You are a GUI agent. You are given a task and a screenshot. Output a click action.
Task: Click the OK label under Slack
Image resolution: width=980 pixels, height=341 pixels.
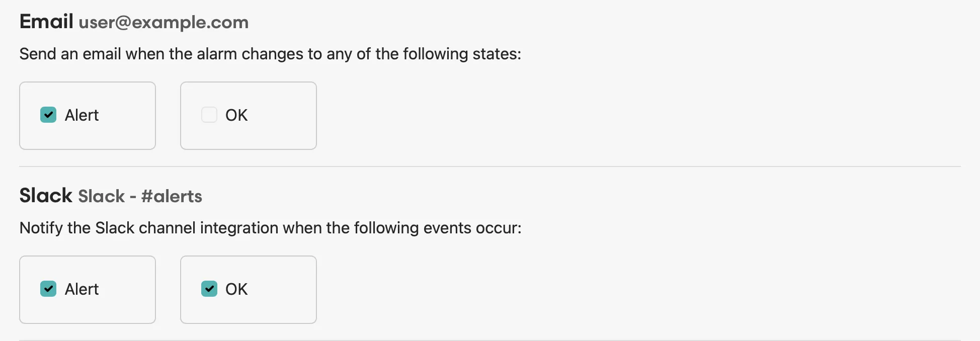236,289
